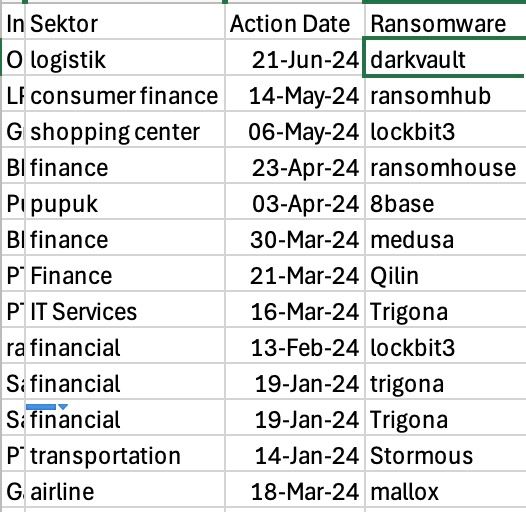
Task: Click the Sektor column header cell
Action: [x=125, y=22]
